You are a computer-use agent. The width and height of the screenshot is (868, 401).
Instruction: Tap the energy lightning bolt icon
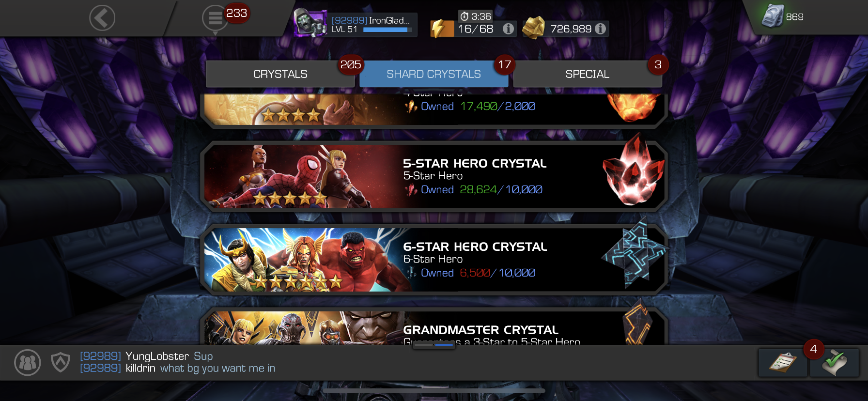[x=440, y=29]
